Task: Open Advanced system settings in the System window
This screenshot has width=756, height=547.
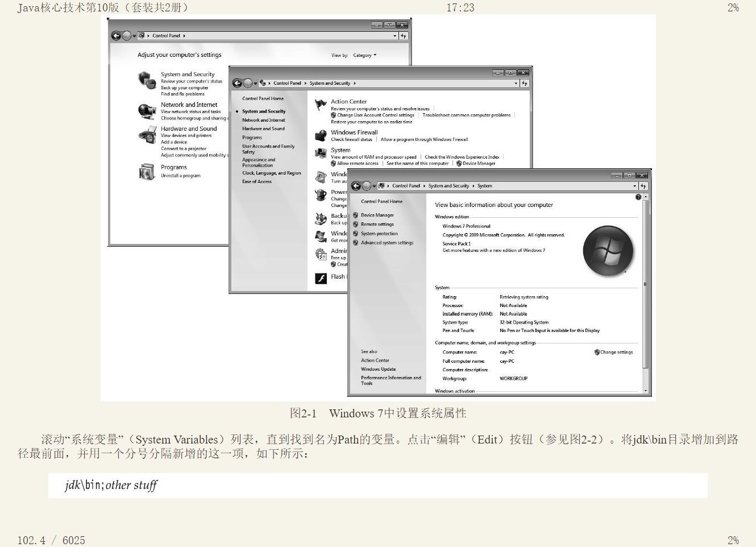Action: pos(387,243)
